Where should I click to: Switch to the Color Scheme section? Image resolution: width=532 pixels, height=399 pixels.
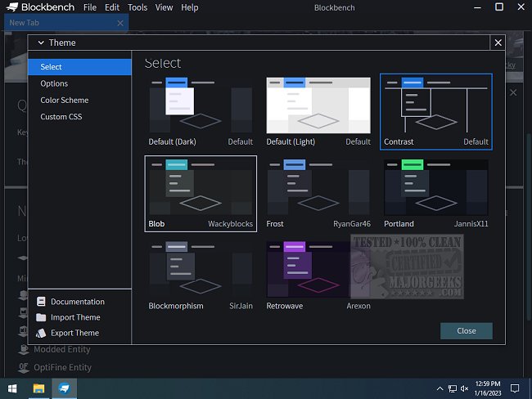[x=65, y=100]
